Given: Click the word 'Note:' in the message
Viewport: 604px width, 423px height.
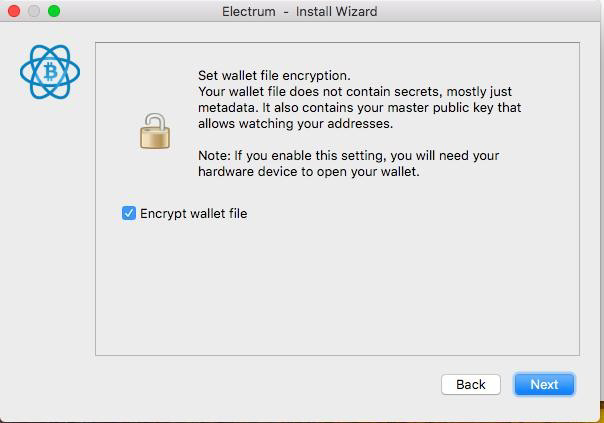Looking at the screenshot, I should 214,156.
